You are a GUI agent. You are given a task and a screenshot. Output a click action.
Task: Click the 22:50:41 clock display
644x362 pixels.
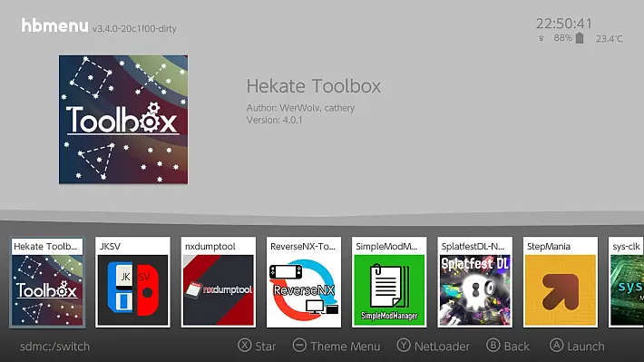click(564, 24)
